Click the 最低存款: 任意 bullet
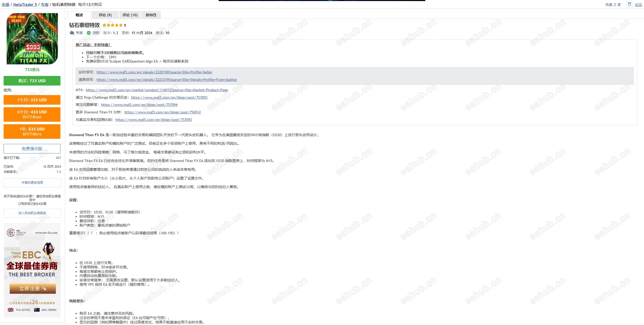The width and height of the screenshot is (644, 325). coord(92,221)
